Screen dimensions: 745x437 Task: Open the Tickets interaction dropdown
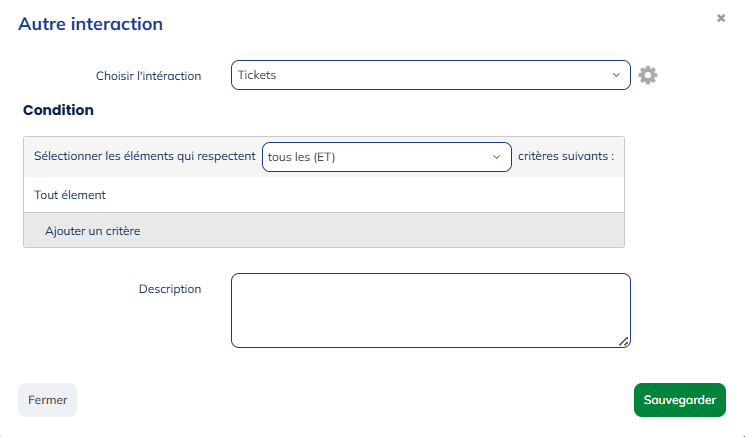[430, 75]
